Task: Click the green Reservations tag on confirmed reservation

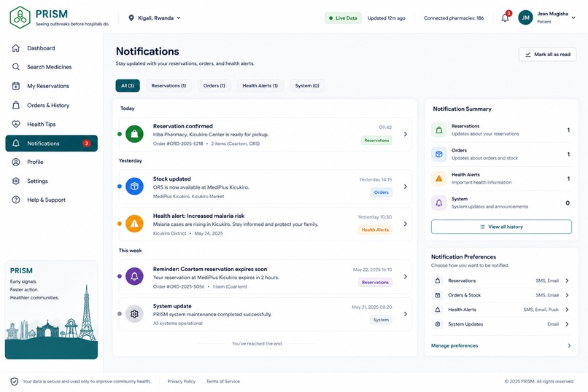Action: [x=376, y=141]
